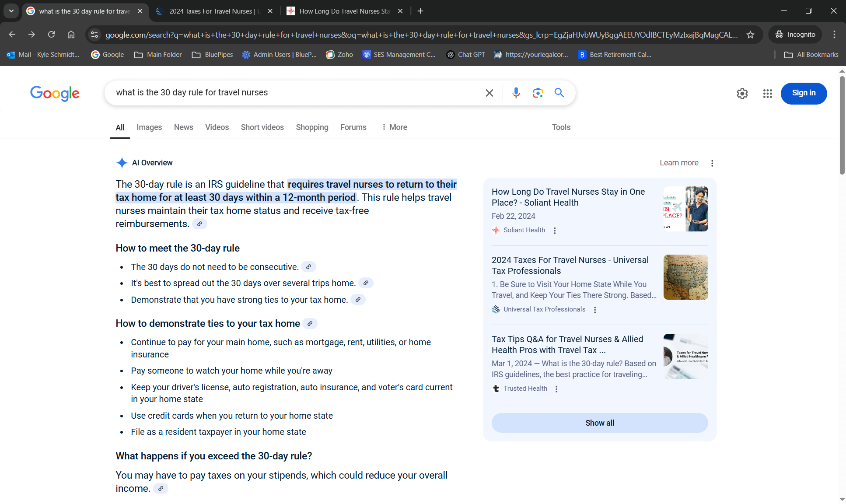The image size is (846, 504).
Task: Open Google apps grid menu
Action: (x=767, y=94)
